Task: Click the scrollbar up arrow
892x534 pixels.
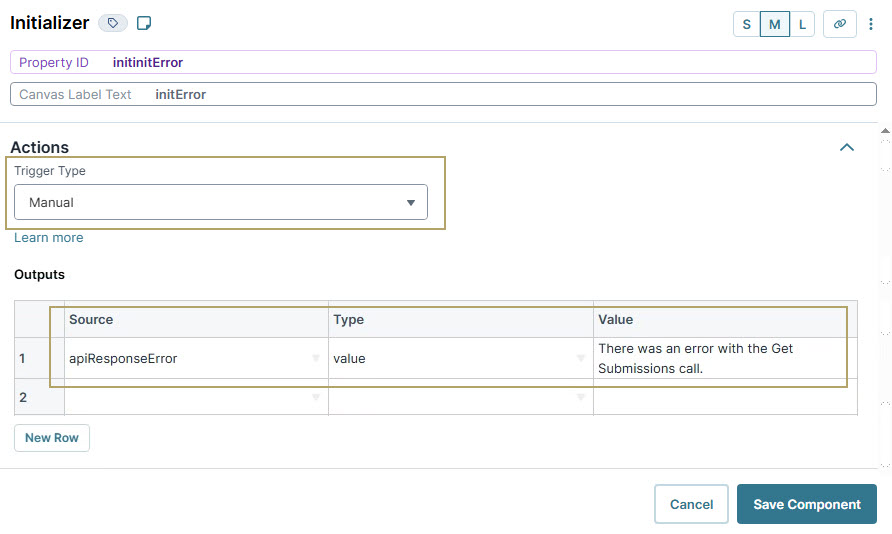Action: click(885, 131)
